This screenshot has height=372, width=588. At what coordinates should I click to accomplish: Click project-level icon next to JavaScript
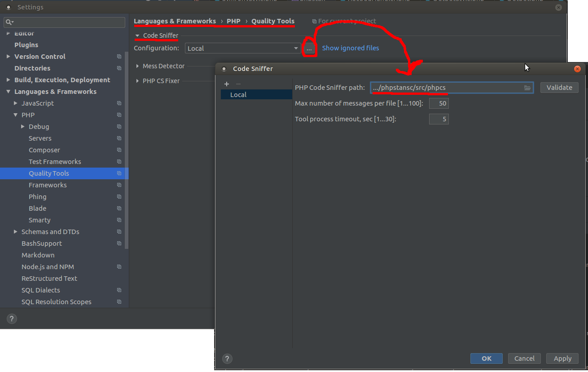point(119,103)
